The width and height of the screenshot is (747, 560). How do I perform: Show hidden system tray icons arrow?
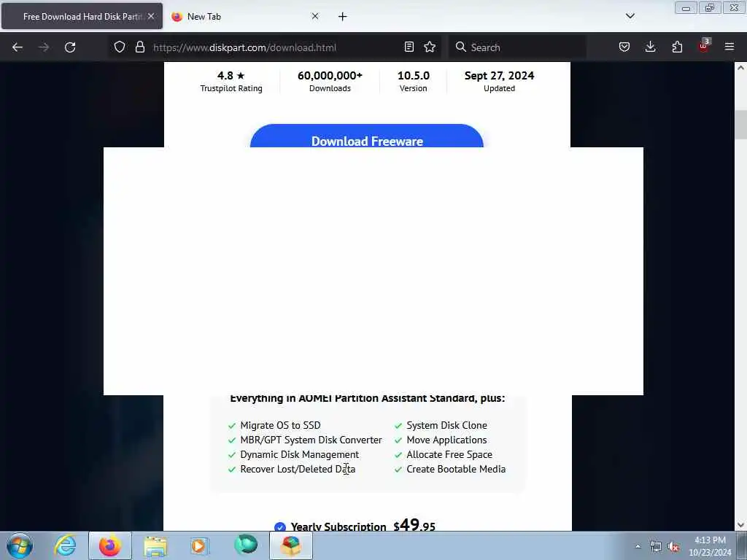pyautogui.click(x=638, y=546)
